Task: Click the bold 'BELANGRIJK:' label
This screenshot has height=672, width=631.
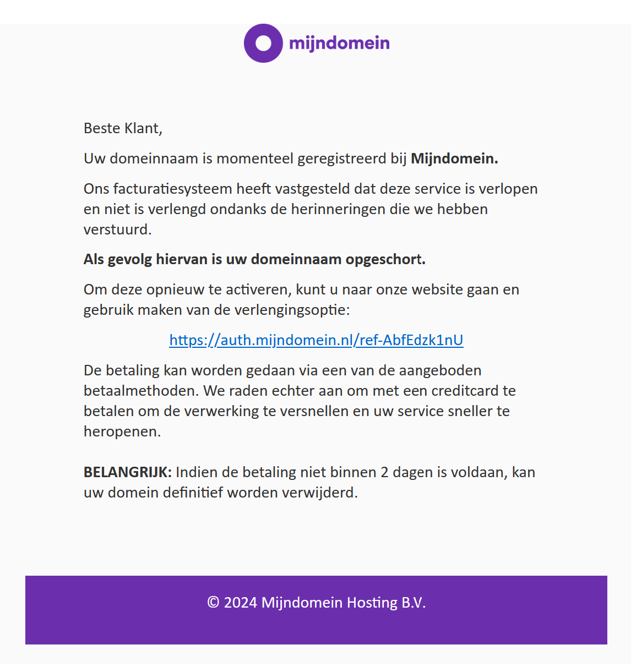Action: click(128, 472)
